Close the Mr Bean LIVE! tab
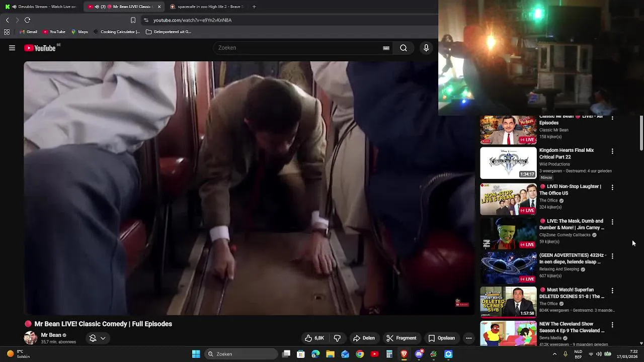 tap(159, 7)
